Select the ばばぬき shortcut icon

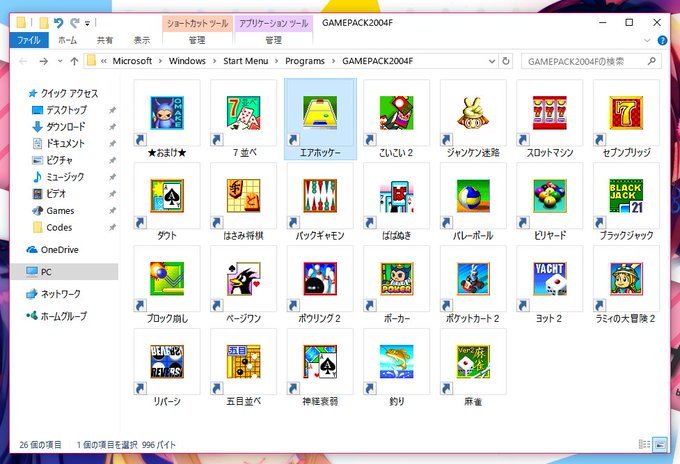coord(396,196)
